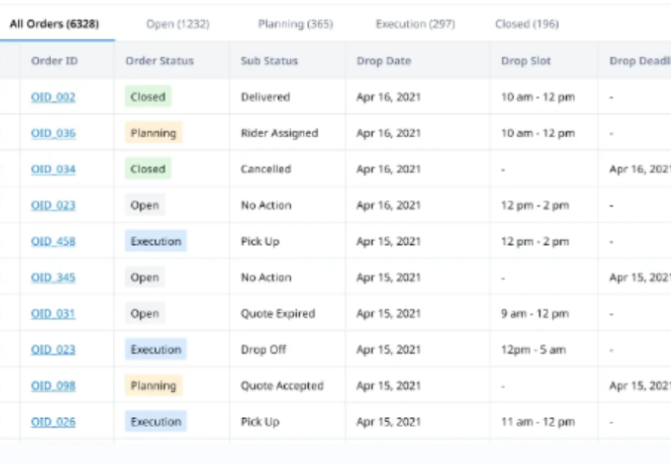Sort by the Drop Date column header
The width and height of the screenshot is (671, 464).
click(384, 61)
